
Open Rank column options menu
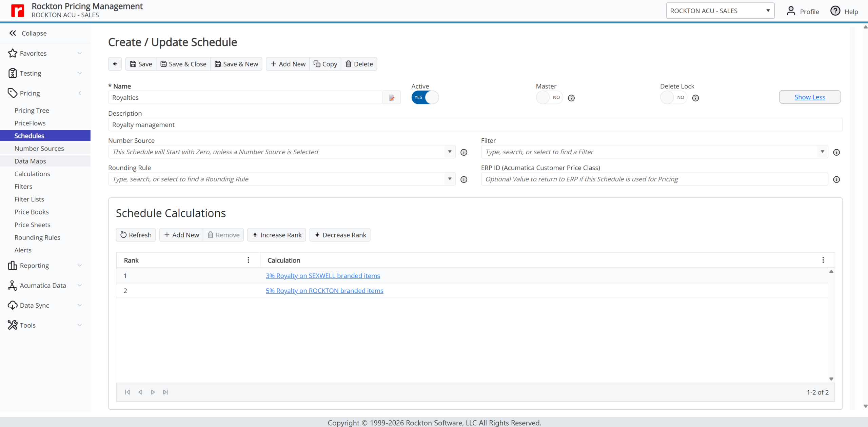click(x=249, y=260)
